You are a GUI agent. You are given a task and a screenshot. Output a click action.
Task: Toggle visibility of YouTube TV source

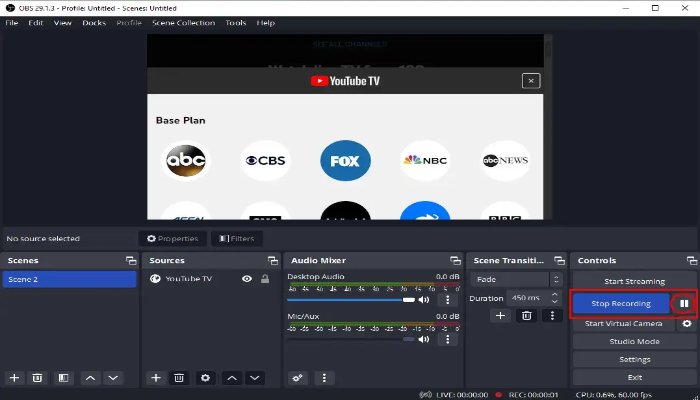pyautogui.click(x=247, y=279)
